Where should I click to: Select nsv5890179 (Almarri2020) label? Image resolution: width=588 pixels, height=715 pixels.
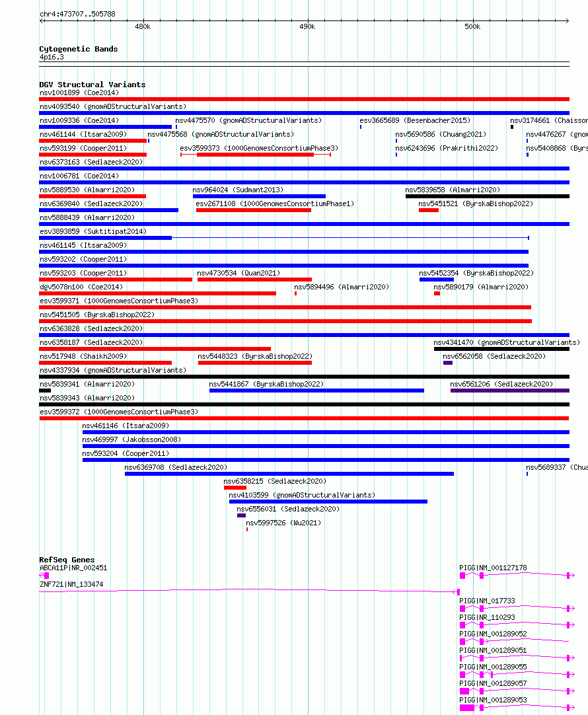pyautogui.click(x=481, y=287)
